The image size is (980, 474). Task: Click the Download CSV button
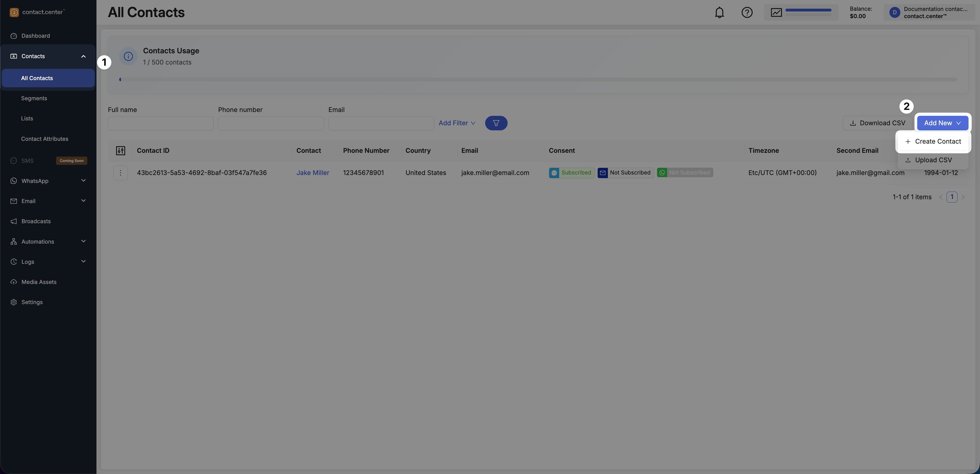(877, 123)
